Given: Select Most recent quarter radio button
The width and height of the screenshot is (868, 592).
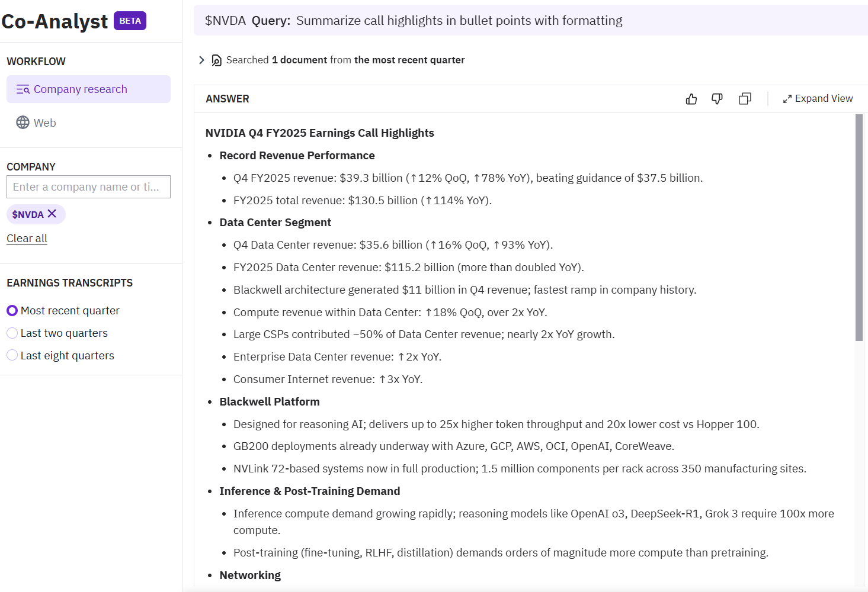Looking at the screenshot, I should 12,311.
